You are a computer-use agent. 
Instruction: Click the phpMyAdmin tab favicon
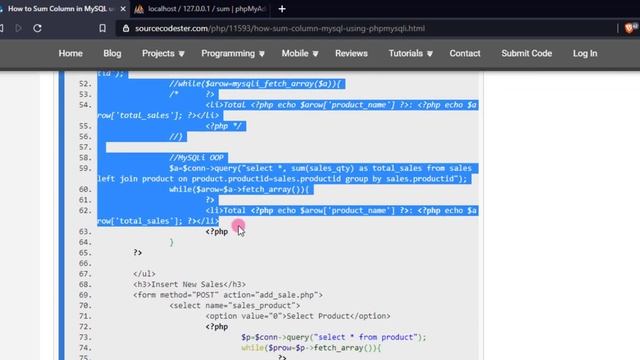[139, 9]
